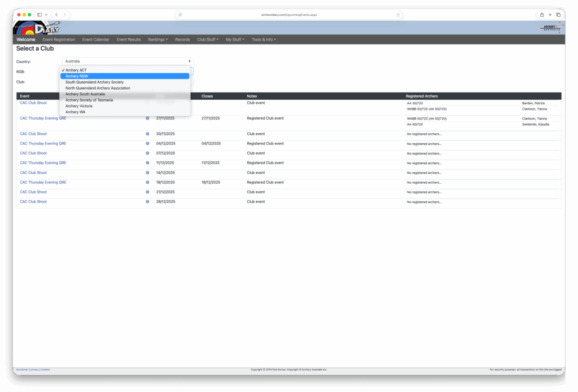Click the browser address bar
This screenshot has width=578, height=392.
288,15
